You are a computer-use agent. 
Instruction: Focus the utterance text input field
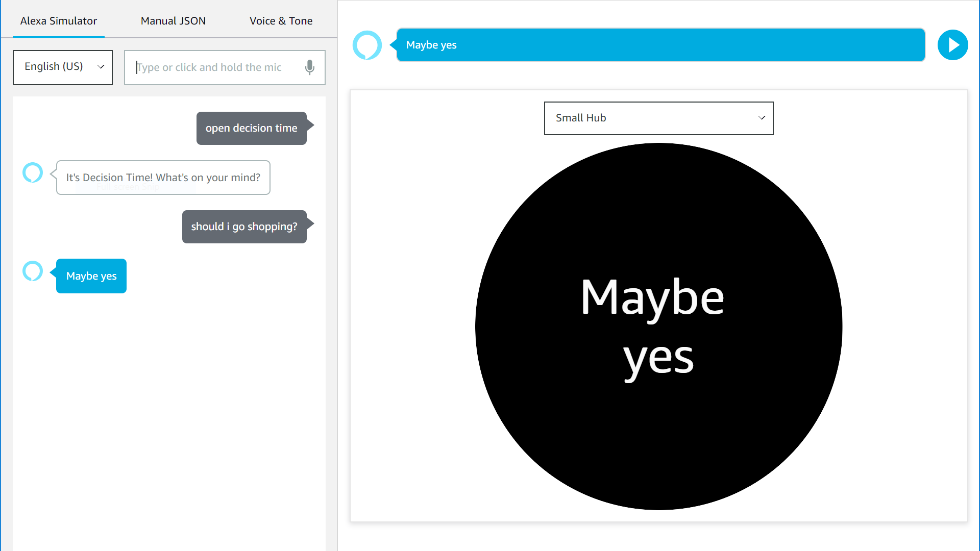pyautogui.click(x=217, y=67)
